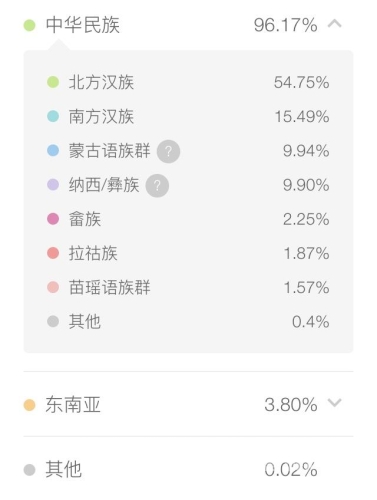Open the help icon beside 纳西/彝族

coord(157,186)
